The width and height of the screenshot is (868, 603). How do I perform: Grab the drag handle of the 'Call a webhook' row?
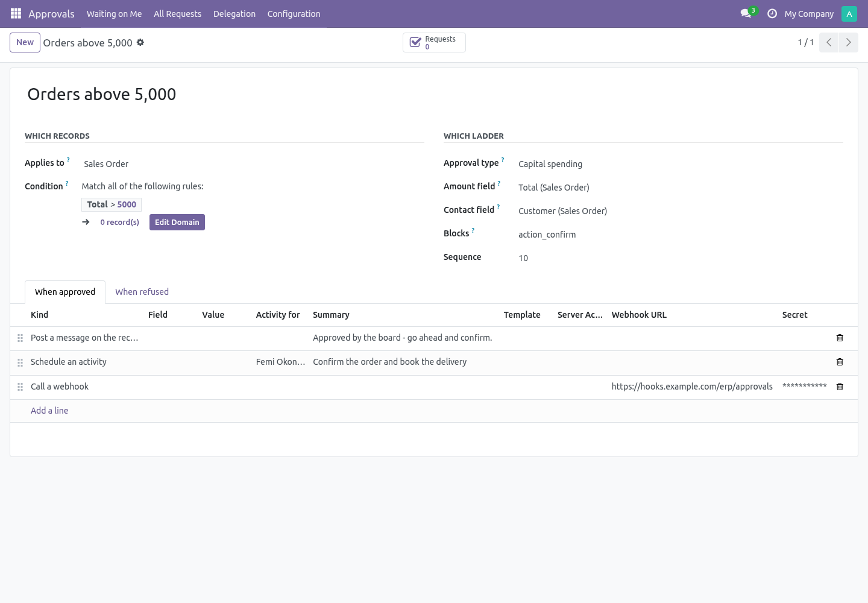(20, 387)
